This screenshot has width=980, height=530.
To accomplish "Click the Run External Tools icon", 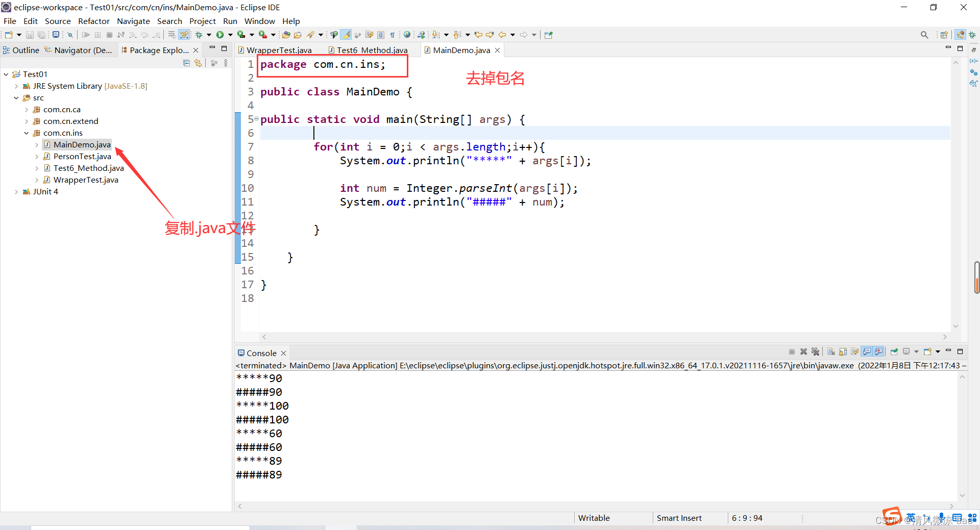I will [263, 35].
